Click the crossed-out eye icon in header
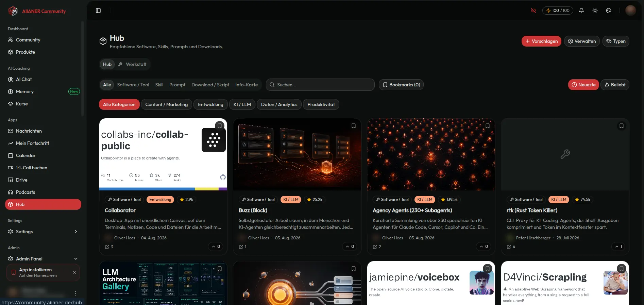The image size is (644, 305). [x=533, y=11]
